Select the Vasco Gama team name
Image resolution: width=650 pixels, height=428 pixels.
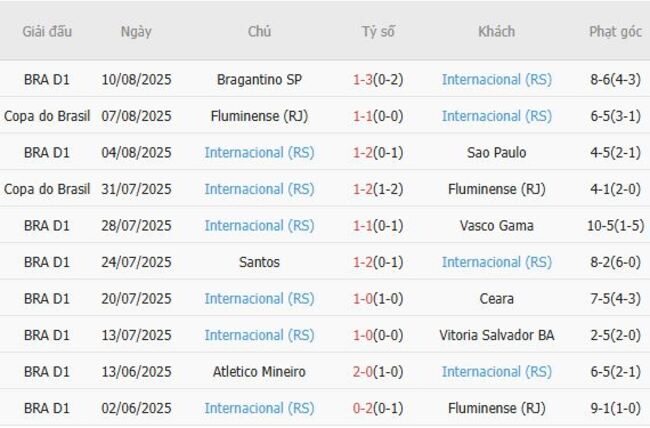(496, 226)
